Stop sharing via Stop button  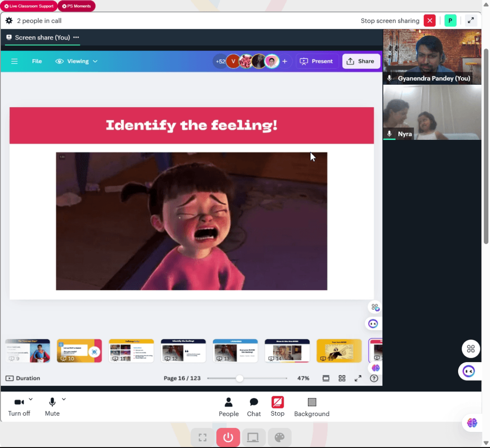pyautogui.click(x=277, y=407)
